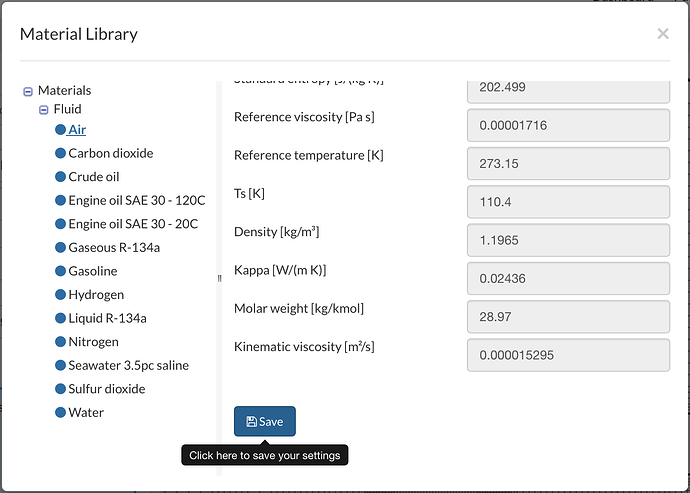Click the bullet icon next to Carbon dioxide
Image resolution: width=690 pixels, height=493 pixels.
coord(61,154)
